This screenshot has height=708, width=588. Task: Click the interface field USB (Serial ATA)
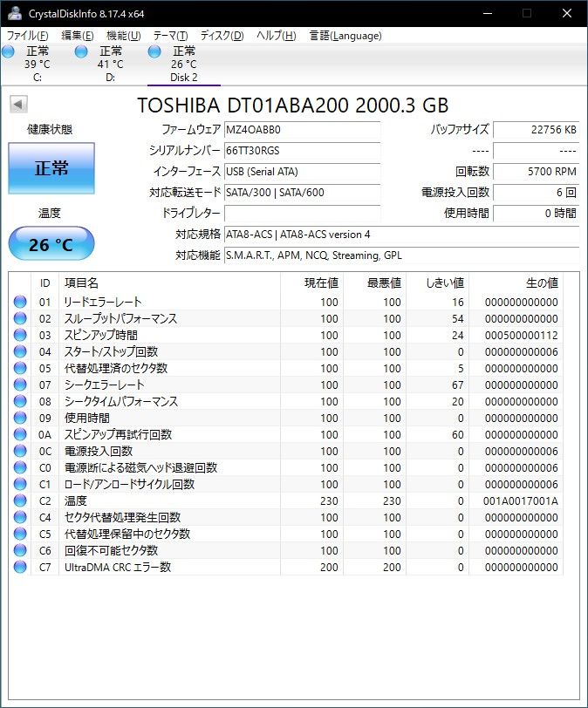[x=302, y=172]
